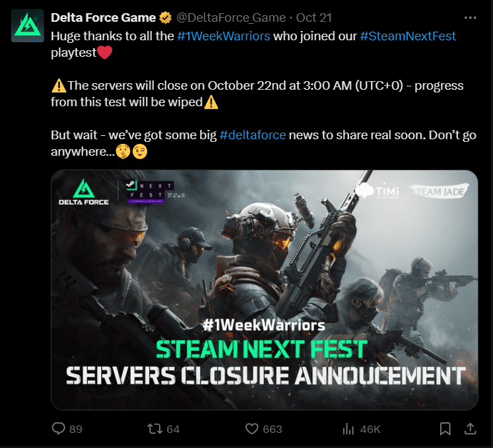The width and height of the screenshot is (493, 448).
Task: Reply to the Delta Force tweet
Action: 58,429
